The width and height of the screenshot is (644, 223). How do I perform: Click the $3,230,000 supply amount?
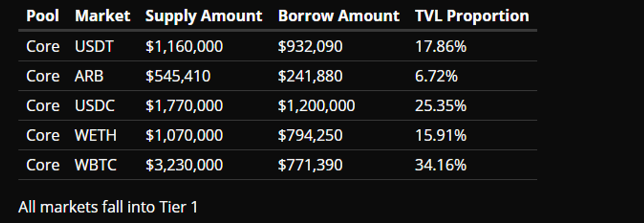184,165
